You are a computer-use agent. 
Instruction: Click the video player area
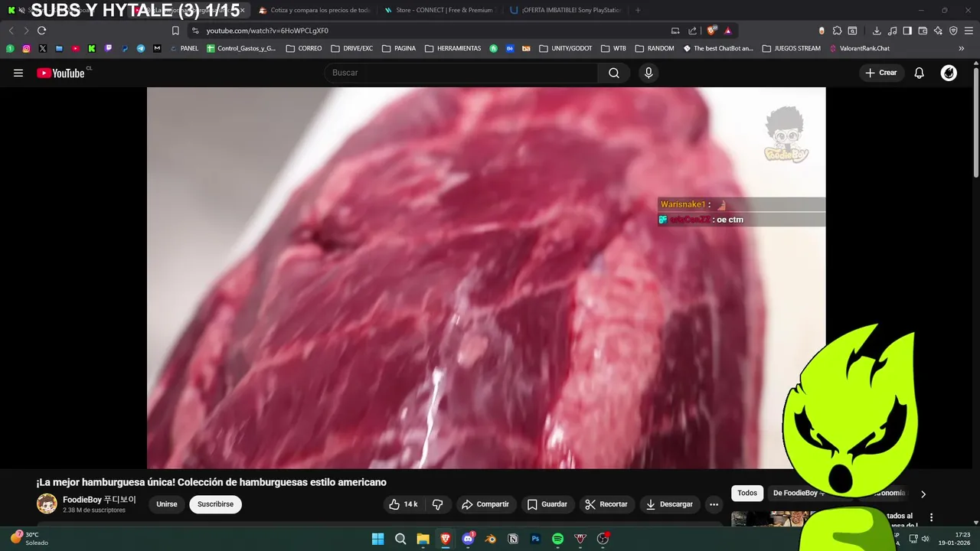pos(486,278)
